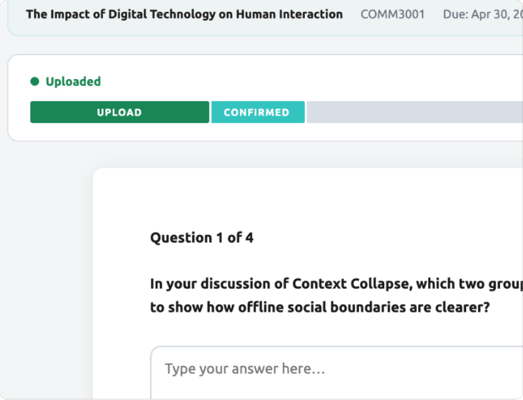Click the Due Apr 30 date label

coord(483,14)
